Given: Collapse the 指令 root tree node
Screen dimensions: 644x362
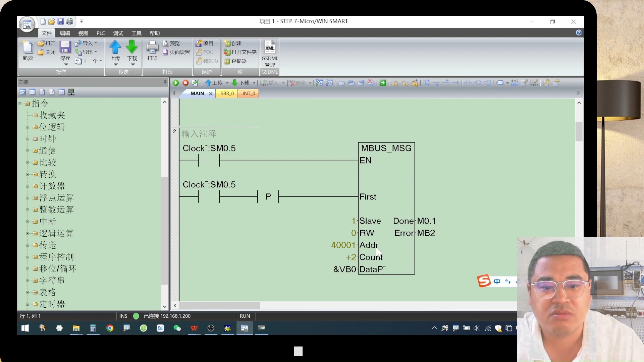Looking at the screenshot, I should point(20,104).
